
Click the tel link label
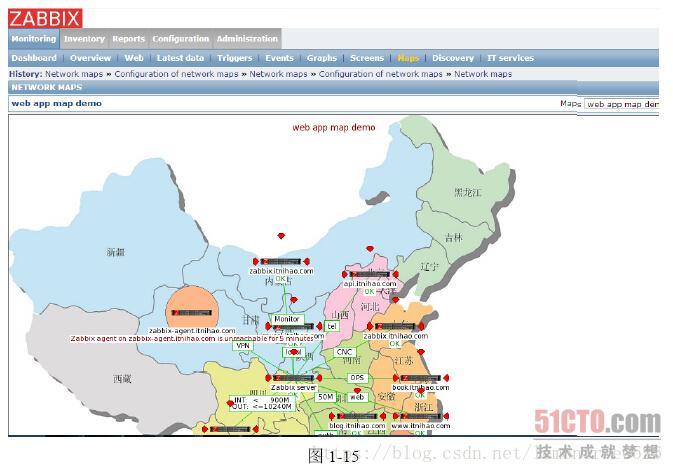332,326
